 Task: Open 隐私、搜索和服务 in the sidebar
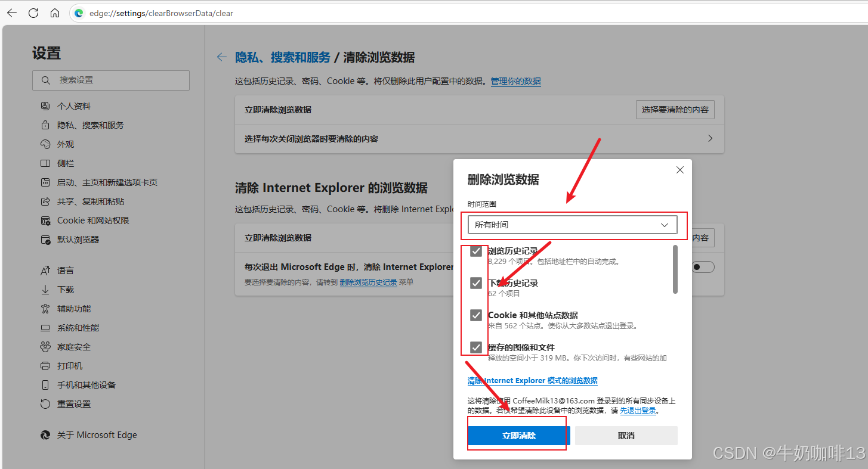91,125
